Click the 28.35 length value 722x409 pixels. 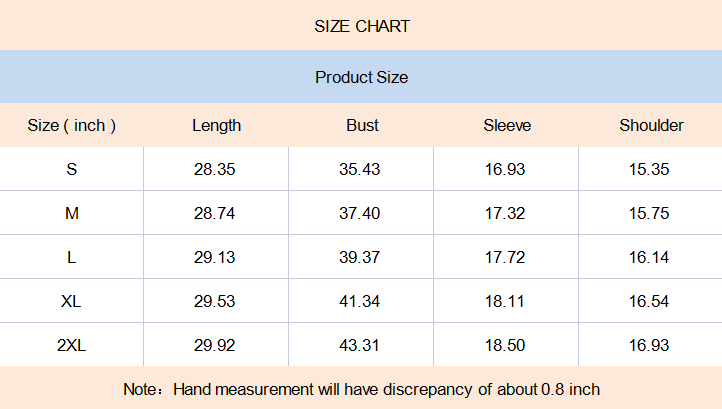coord(215,169)
